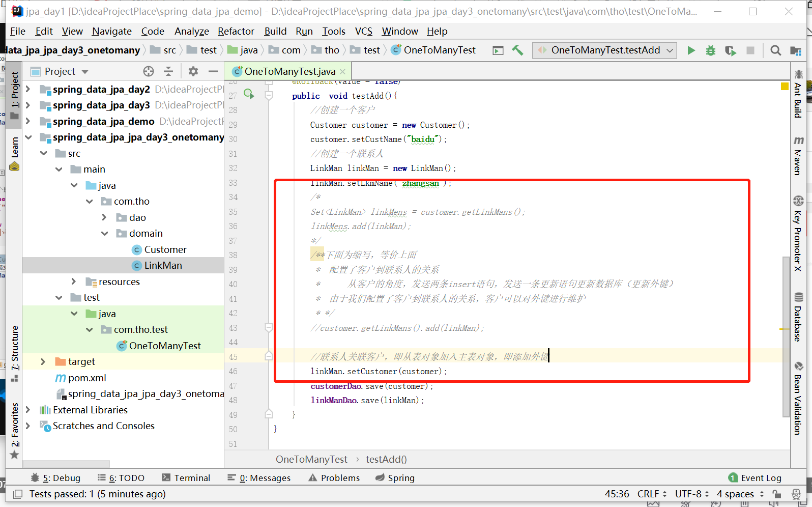The height and width of the screenshot is (507, 812).
Task: Change line separator CRLF in status bar
Action: (652, 494)
